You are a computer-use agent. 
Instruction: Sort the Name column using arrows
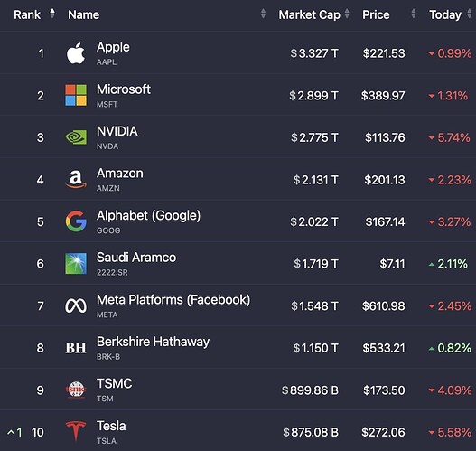[x=263, y=14]
